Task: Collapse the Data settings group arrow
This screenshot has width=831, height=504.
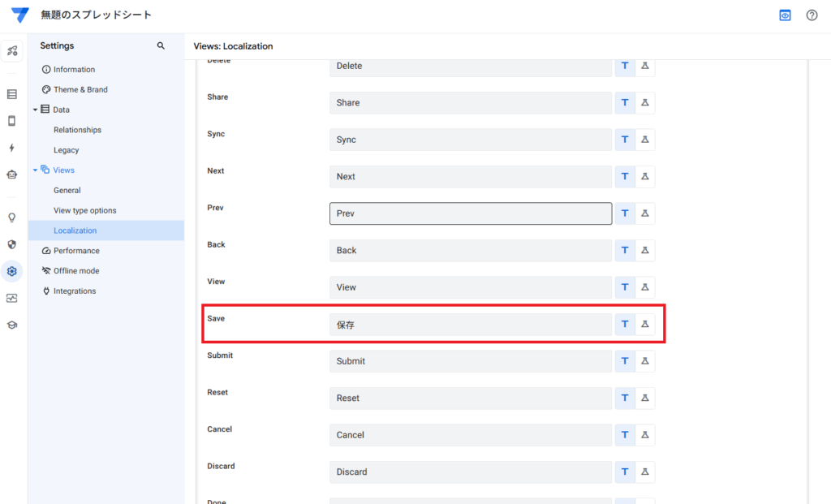Action: coord(35,110)
